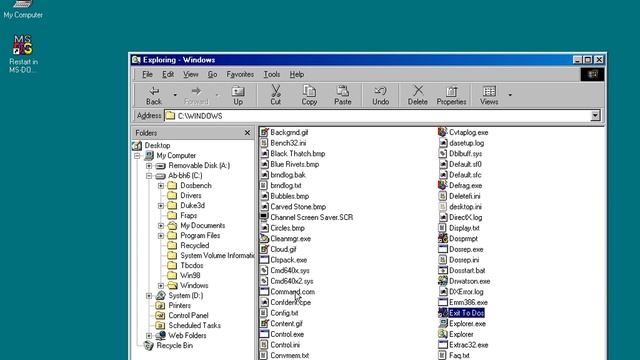Image resolution: width=640 pixels, height=360 pixels.
Task: Select Fraps folder in tree
Action: coord(188,216)
